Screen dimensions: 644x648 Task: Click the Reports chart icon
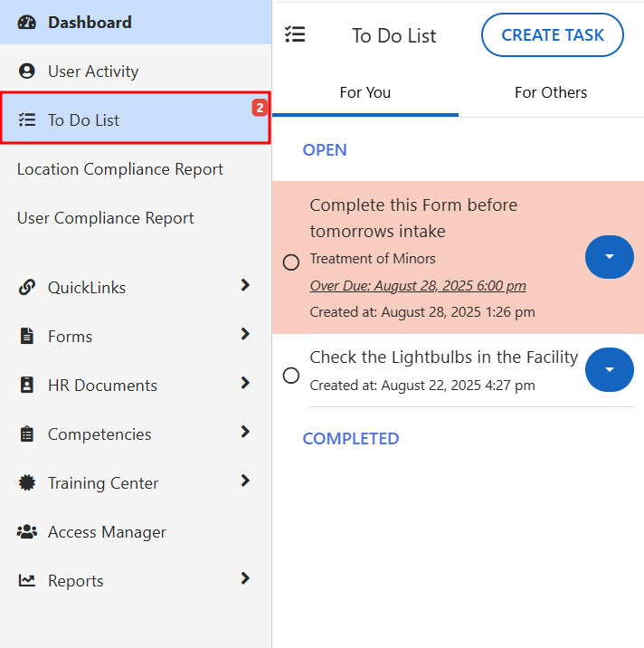(27, 581)
